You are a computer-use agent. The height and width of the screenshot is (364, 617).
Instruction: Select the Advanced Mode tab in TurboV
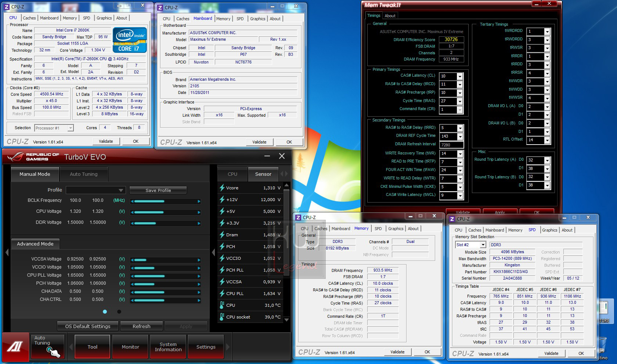(x=35, y=244)
